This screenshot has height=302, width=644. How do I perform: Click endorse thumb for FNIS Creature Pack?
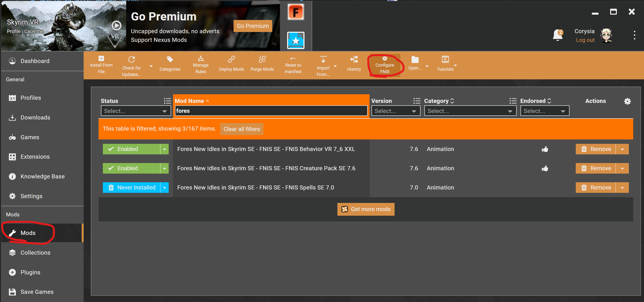coord(545,168)
